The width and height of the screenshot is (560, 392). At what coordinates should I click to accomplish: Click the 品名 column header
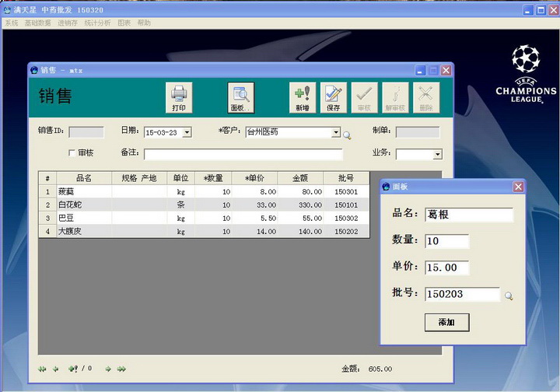(84, 178)
